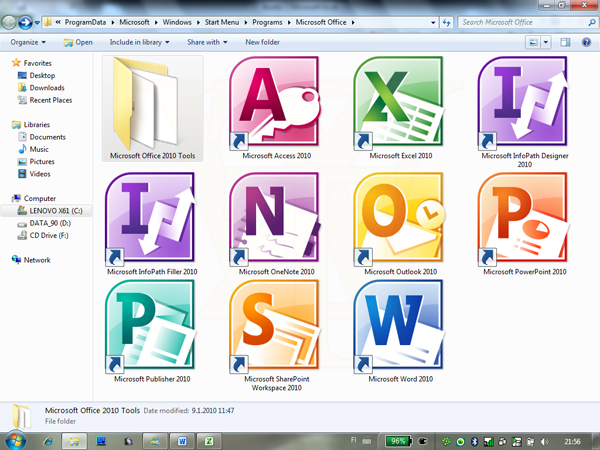Refresh the folder view
The image size is (600, 450).
click(x=447, y=22)
